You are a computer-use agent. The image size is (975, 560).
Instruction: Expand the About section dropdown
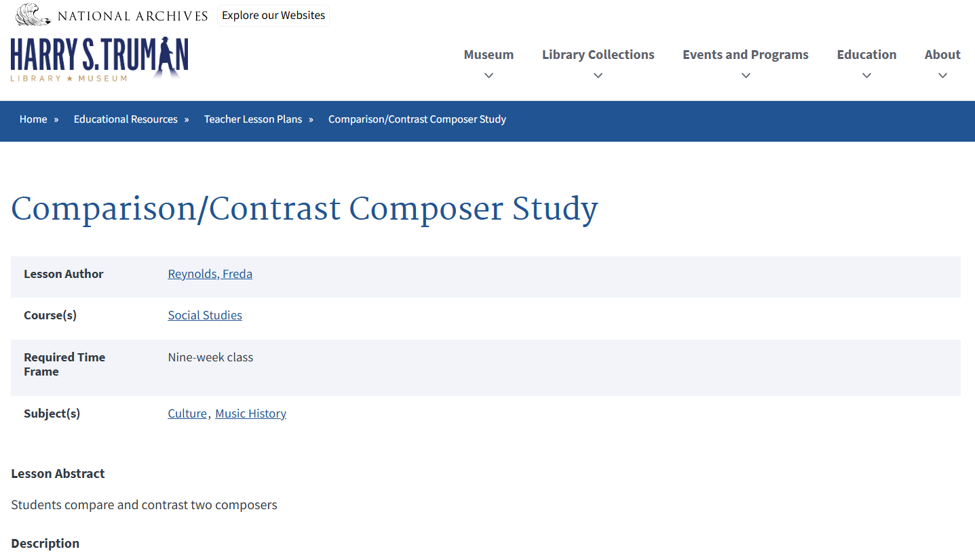click(942, 77)
